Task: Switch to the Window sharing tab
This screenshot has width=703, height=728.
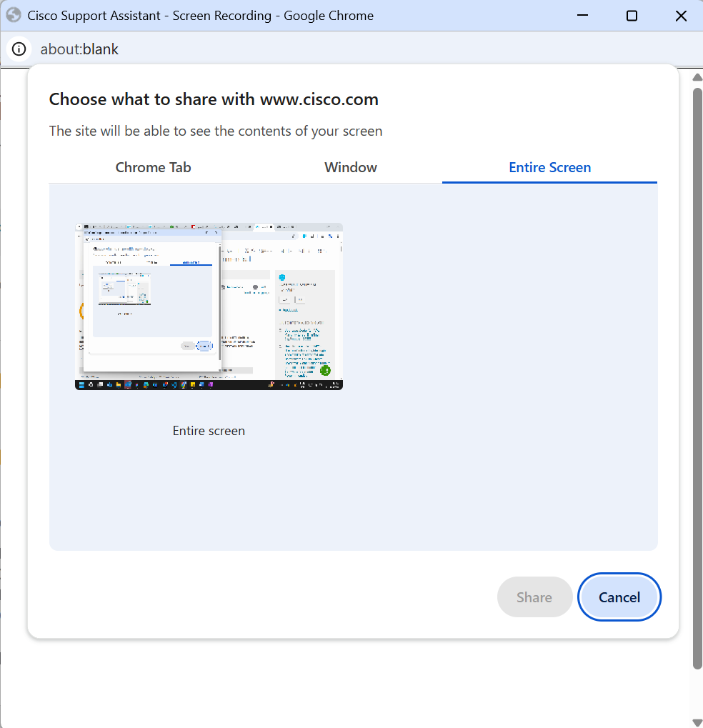Action: pyautogui.click(x=351, y=168)
